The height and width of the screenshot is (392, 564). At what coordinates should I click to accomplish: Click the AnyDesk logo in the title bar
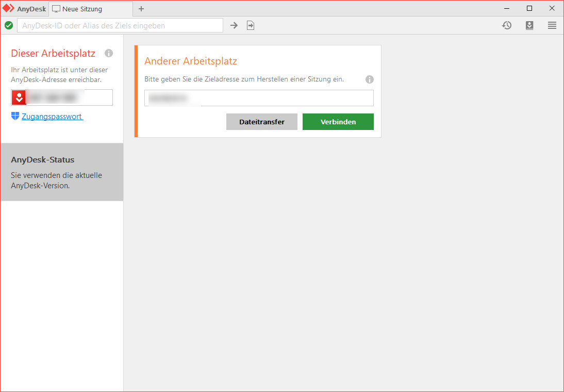point(8,8)
